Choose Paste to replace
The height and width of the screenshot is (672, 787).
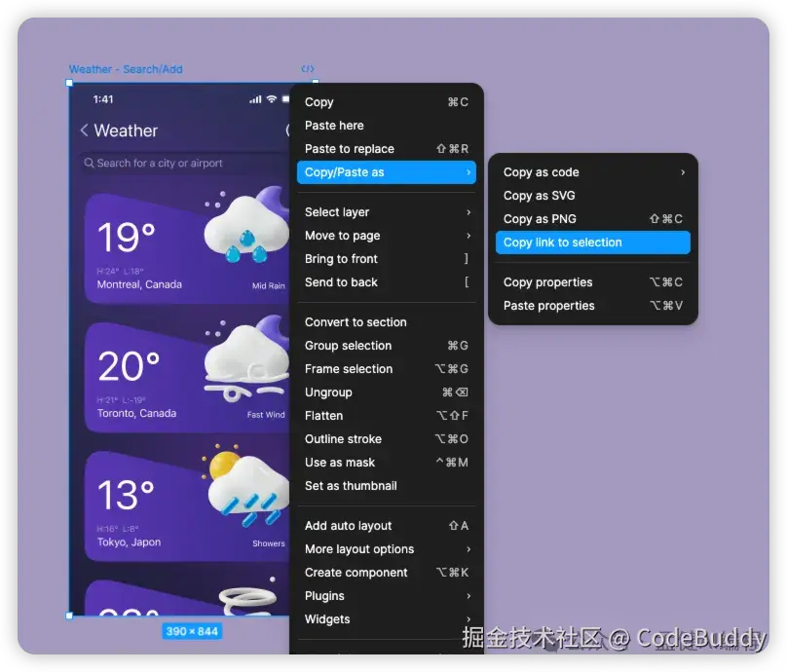click(386, 149)
